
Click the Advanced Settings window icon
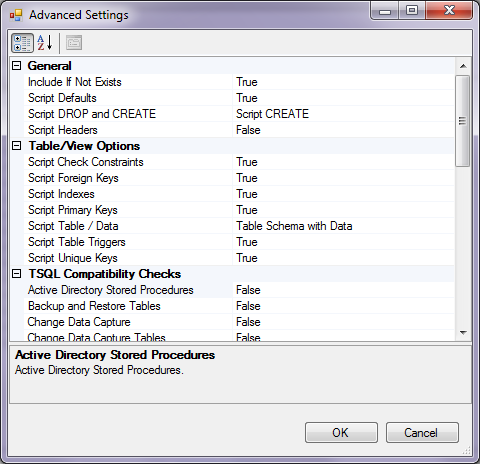click(16, 15)
